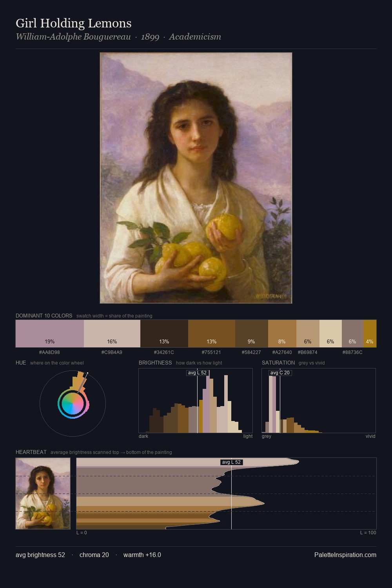The width and height of the screenshot is (392, 588).
Task: Click 'where on the color wheel' caption
Action: (57, 363)
